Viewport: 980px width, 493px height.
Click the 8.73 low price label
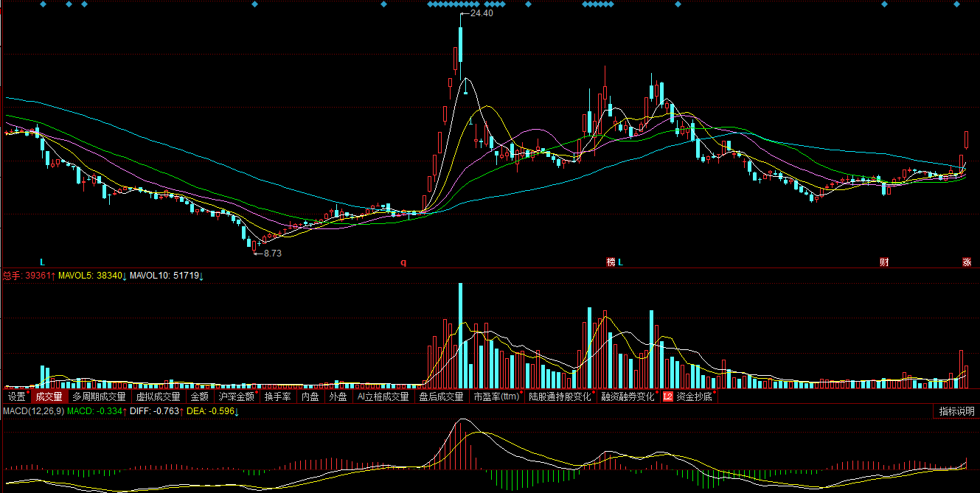[x=272, y=253]
